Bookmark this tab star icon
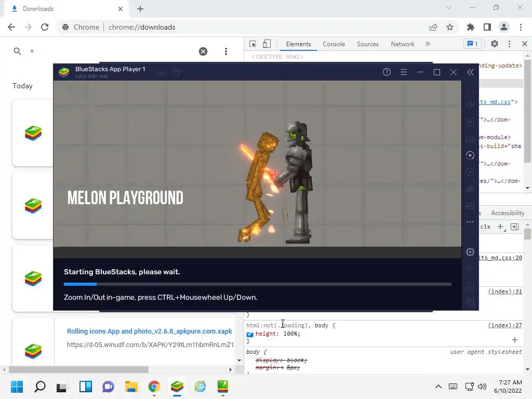 (x=450, y=27)
